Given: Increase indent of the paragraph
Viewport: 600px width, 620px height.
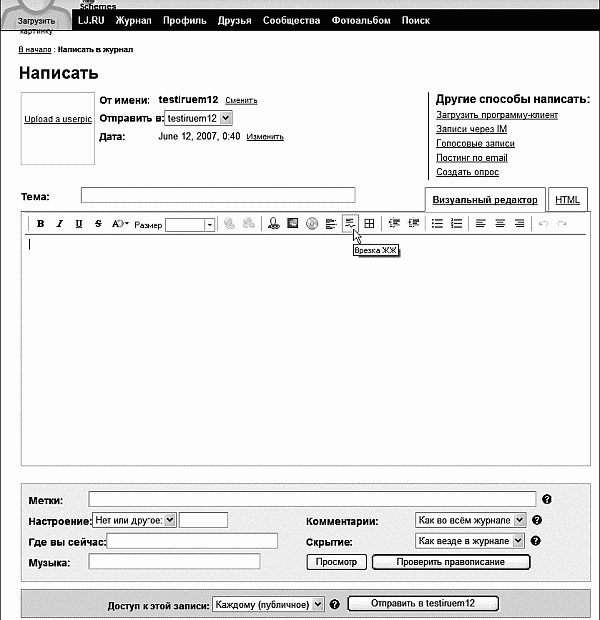Looking at the screenshot, I should [x=413, y=224].
